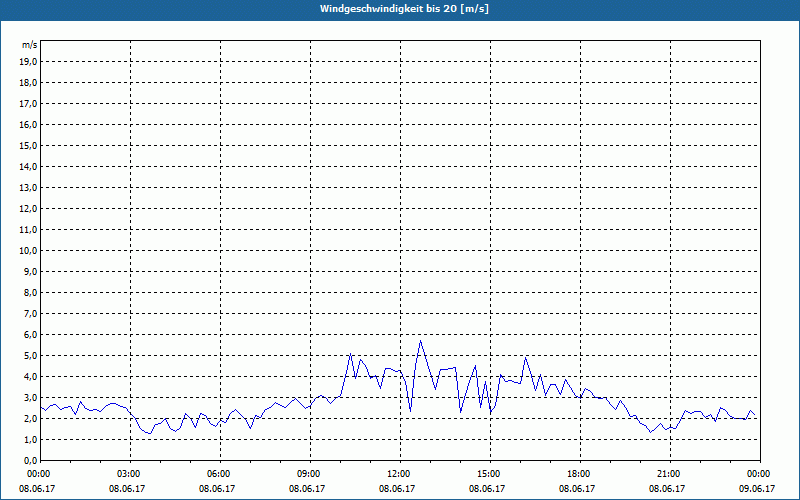Screen dimensions: 800x500
Task: Pick the "15,0" y-axis label
Action: pyautogui.click(x=29, y=145)
